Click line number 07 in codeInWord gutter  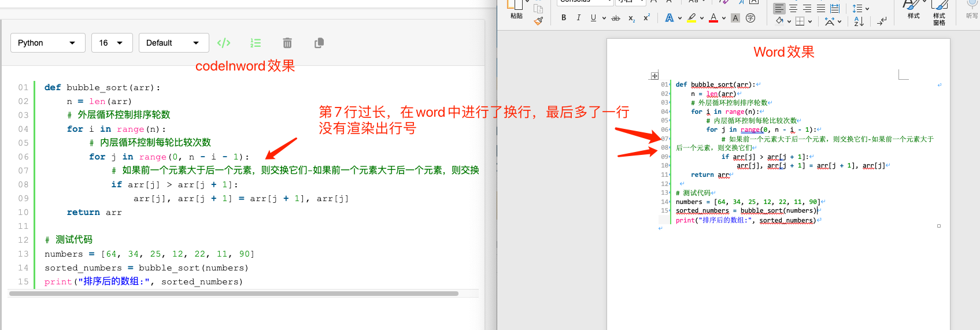coord(23,170)
